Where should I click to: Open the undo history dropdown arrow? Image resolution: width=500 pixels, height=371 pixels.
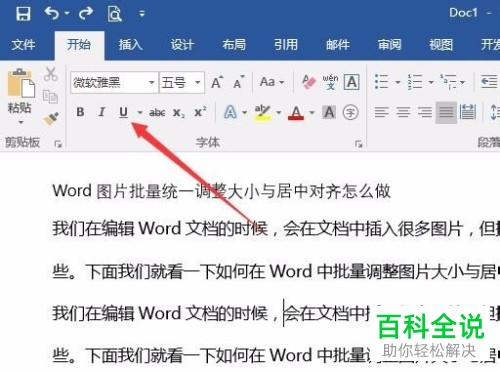(x=67, y=14)
